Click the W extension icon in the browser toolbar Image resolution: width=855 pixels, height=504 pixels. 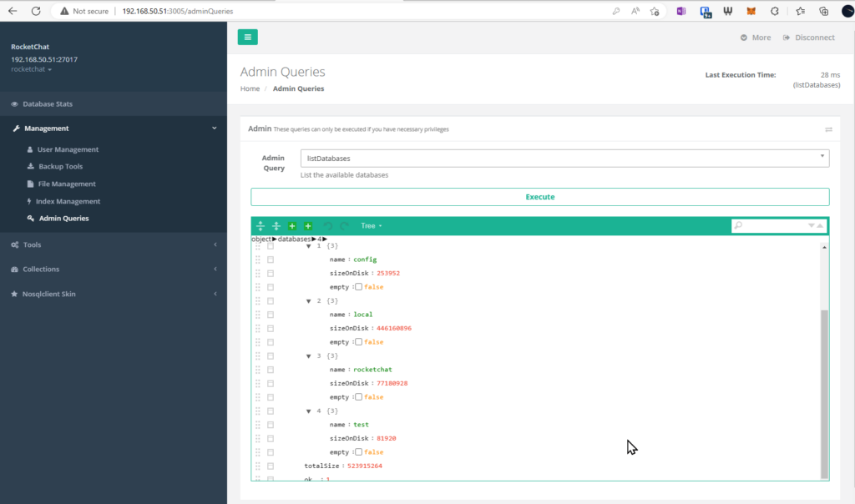coord(727,11)
